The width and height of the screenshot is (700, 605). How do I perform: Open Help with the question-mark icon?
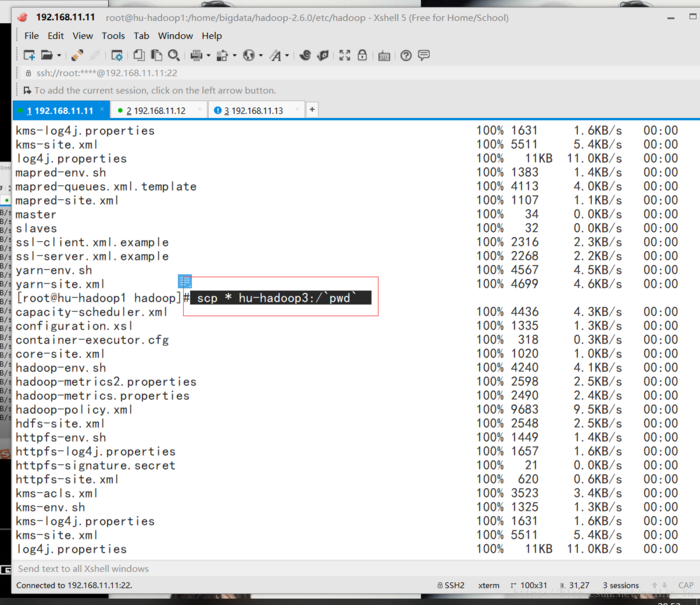pos(406,55)
